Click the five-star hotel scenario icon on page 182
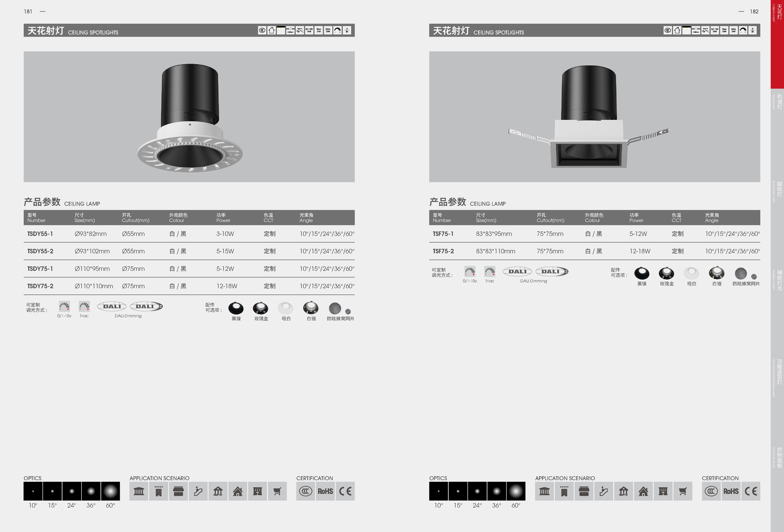Image resolution: width=784 pixels, height=532 pixels. click(564, 491)
